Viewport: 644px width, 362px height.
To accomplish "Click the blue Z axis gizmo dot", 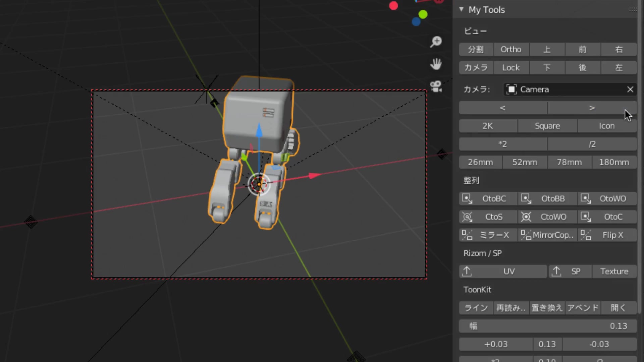I will [x=416, y=22].
